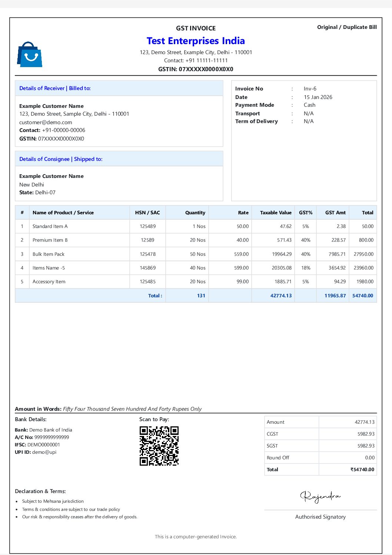Click the Name of Product / Service column header
392x555 pixels.
point(63,213)
